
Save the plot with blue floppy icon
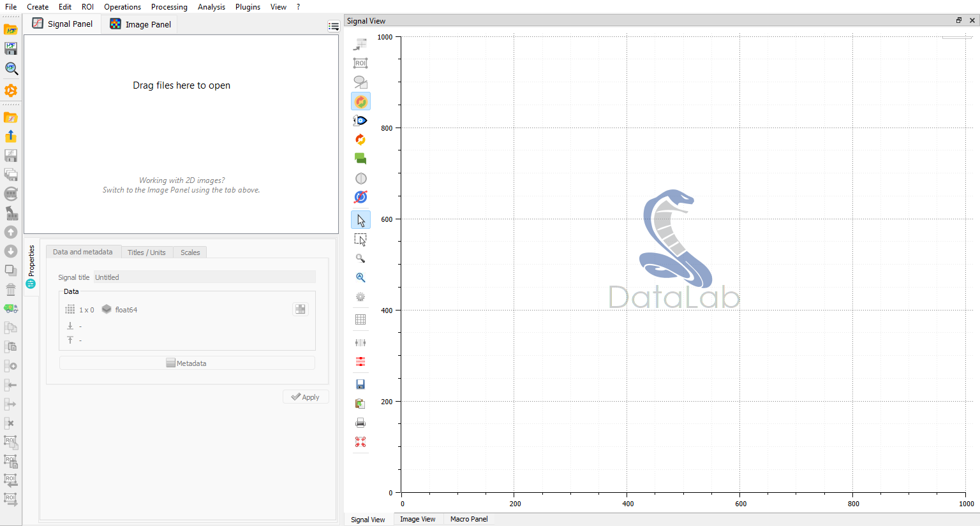point(360,384)
